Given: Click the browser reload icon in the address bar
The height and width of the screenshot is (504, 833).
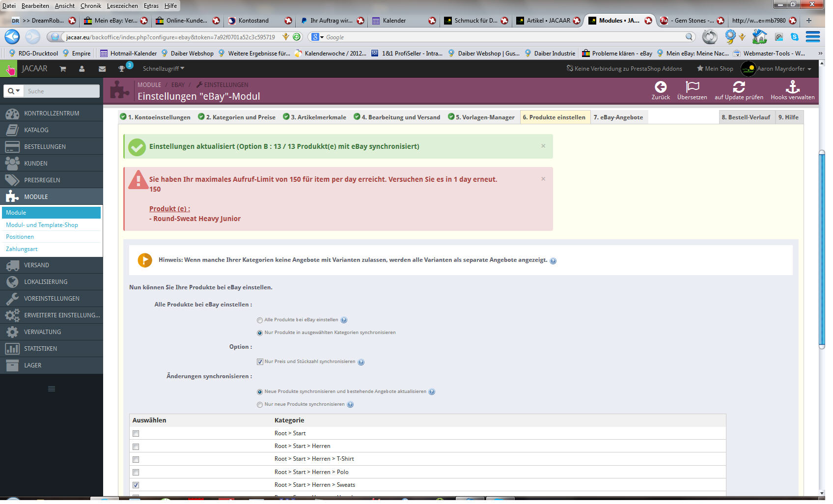Looking at the screenshot, I should coord(297,37).
